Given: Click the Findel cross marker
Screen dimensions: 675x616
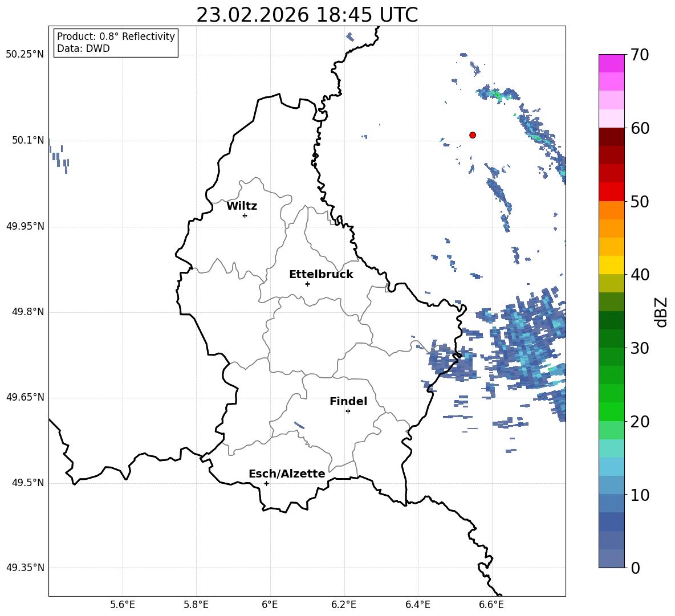Looking at the screenshot, I should (348, 411).
